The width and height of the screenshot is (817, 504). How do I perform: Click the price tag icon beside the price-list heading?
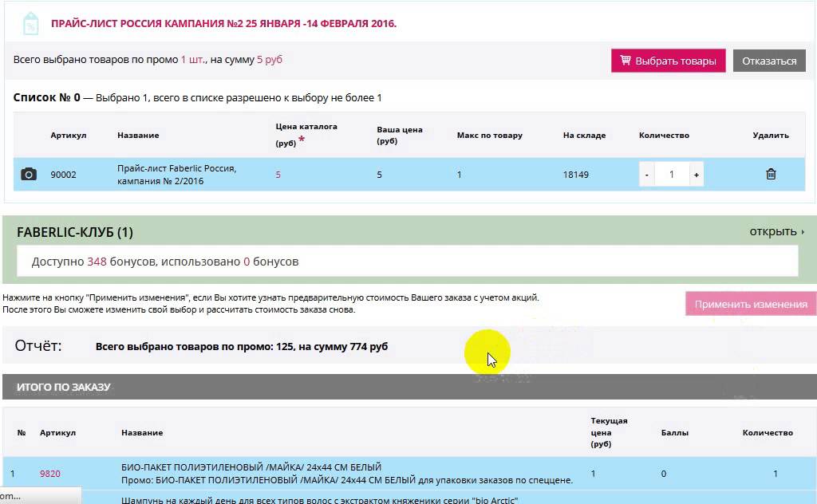tap(31, 23)
